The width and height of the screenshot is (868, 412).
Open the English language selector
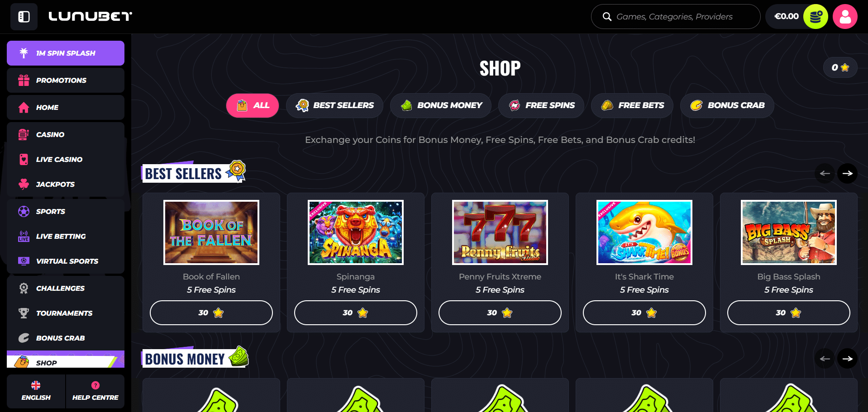tap(36, 391)
